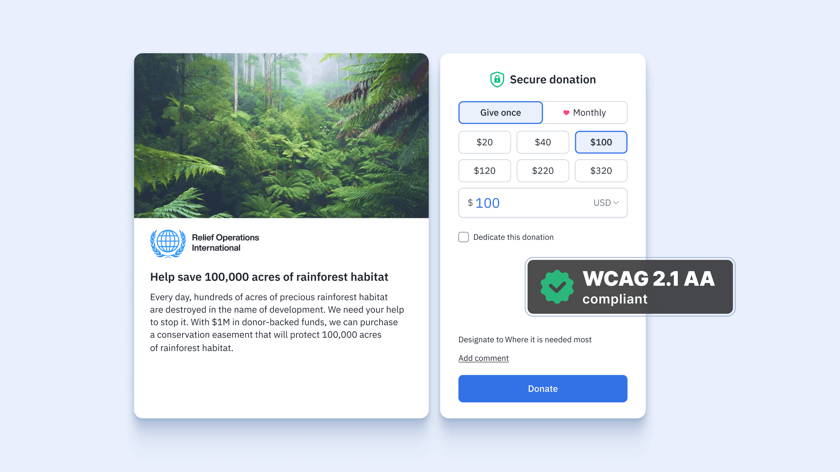Open the USD currency dropdown
Image resolution: width=840 pixels, height=472 pixels.
coord(606,203)
